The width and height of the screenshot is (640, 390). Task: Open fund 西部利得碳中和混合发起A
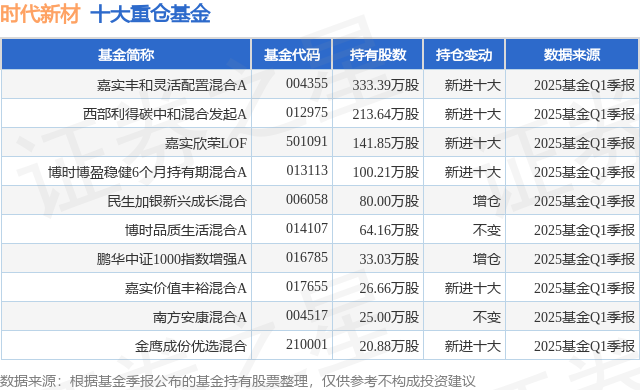[165, 114]
